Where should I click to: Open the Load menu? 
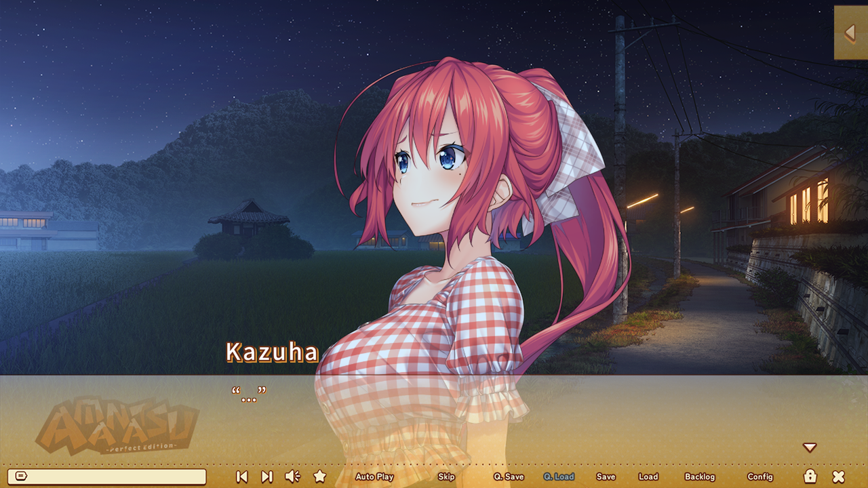coord(648,476)
